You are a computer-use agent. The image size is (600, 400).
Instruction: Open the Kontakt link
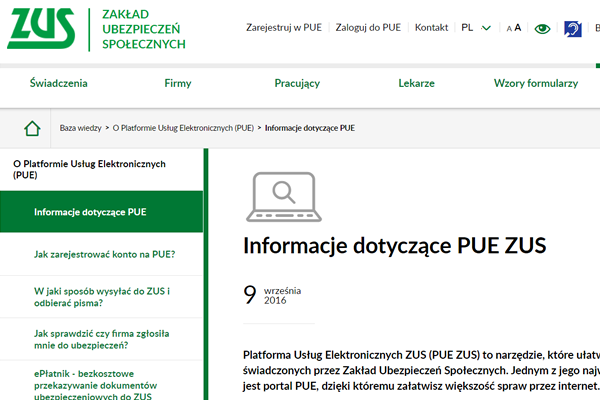click(x=431, y=28)
